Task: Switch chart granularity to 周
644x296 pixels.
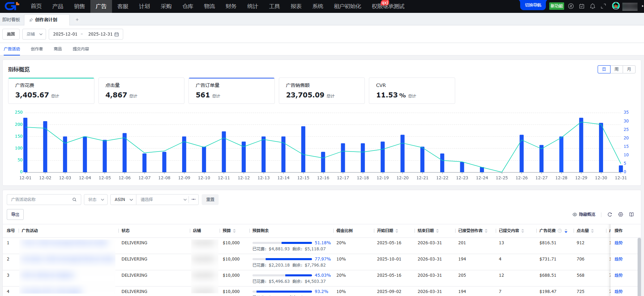Action: pos(617,69)
